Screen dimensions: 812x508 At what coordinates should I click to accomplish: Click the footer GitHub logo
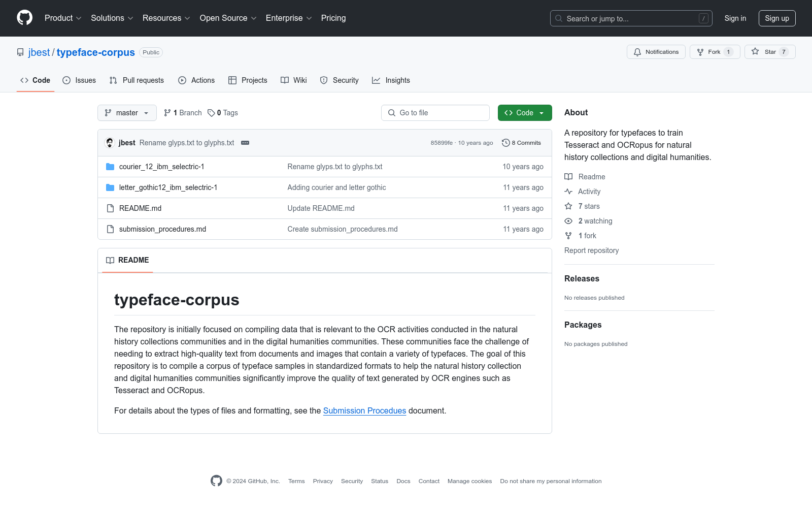tap(216, 481)
